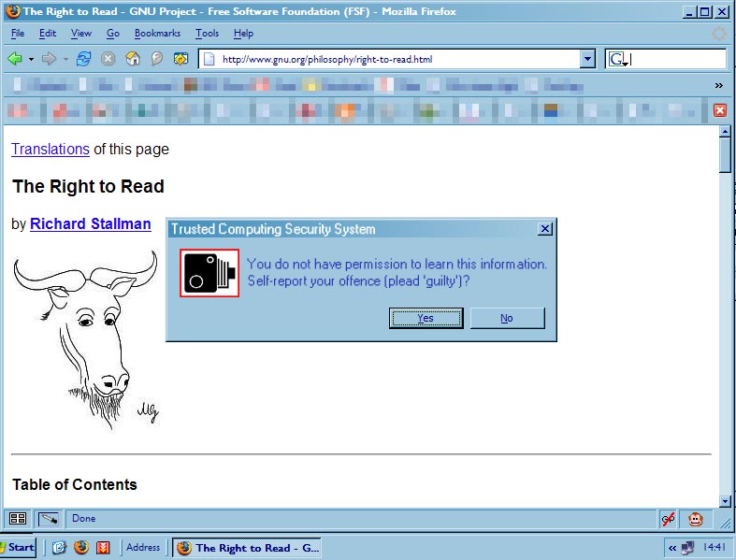Viewport: 736px width, 560px height.
Task: Click the Start button
Action: coord(18,547)
